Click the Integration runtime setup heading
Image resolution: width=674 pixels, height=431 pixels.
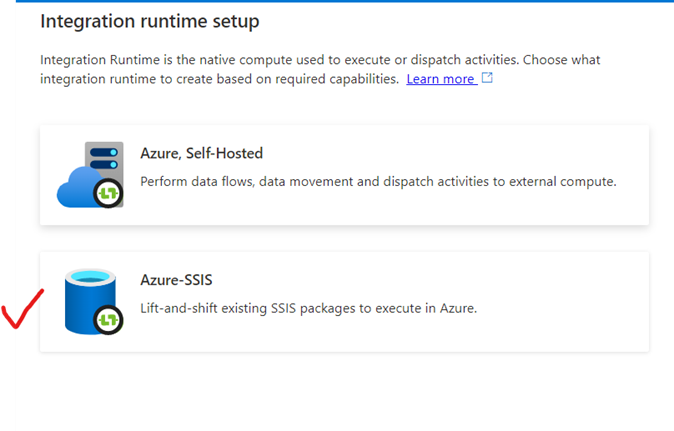(x=148, y=20)
